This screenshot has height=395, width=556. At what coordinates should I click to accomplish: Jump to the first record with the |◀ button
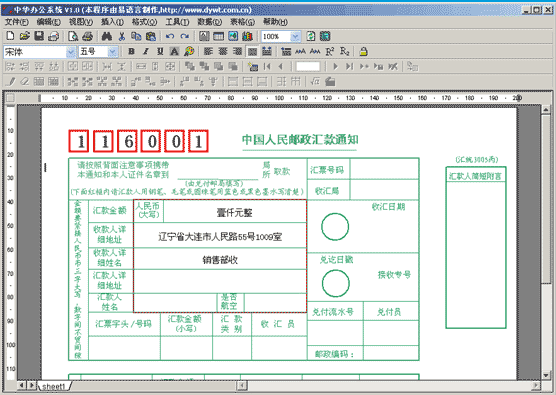point(267,66)
